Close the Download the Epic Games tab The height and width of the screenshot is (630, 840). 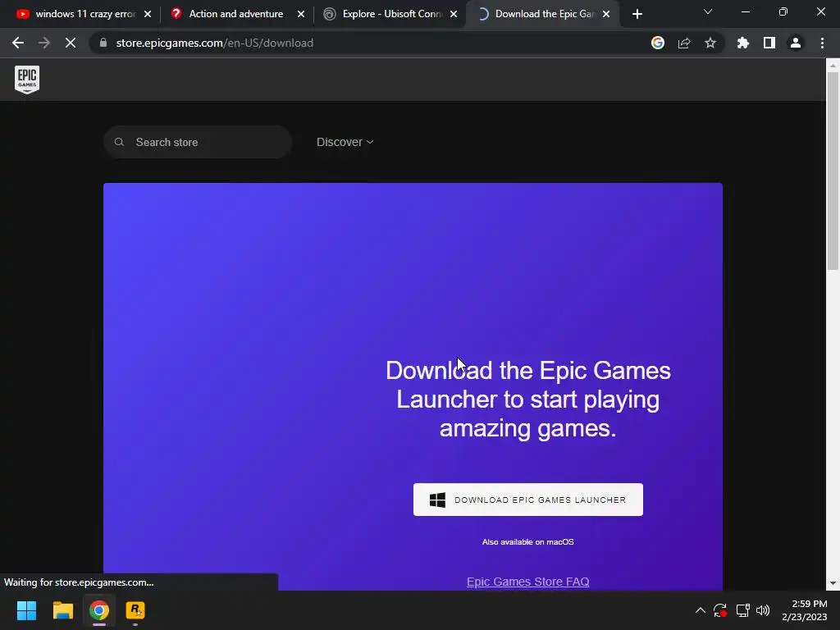click(x=606, y=14)
